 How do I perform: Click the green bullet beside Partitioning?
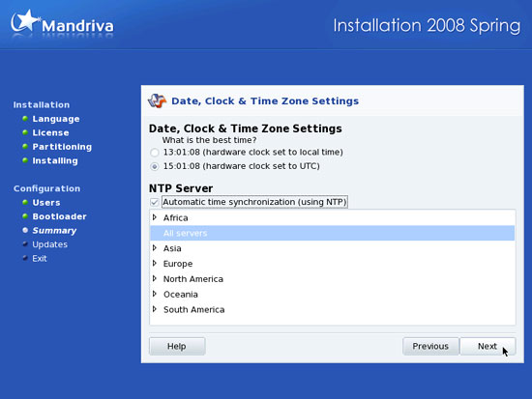click(x=25, y=147)
